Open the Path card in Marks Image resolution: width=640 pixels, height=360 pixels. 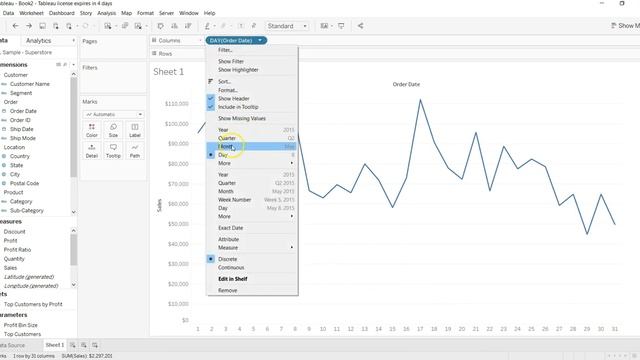135,151
